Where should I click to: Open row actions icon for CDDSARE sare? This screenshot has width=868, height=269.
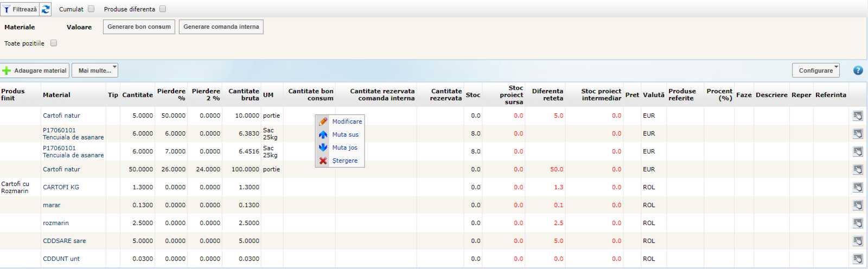pos(858,241)
